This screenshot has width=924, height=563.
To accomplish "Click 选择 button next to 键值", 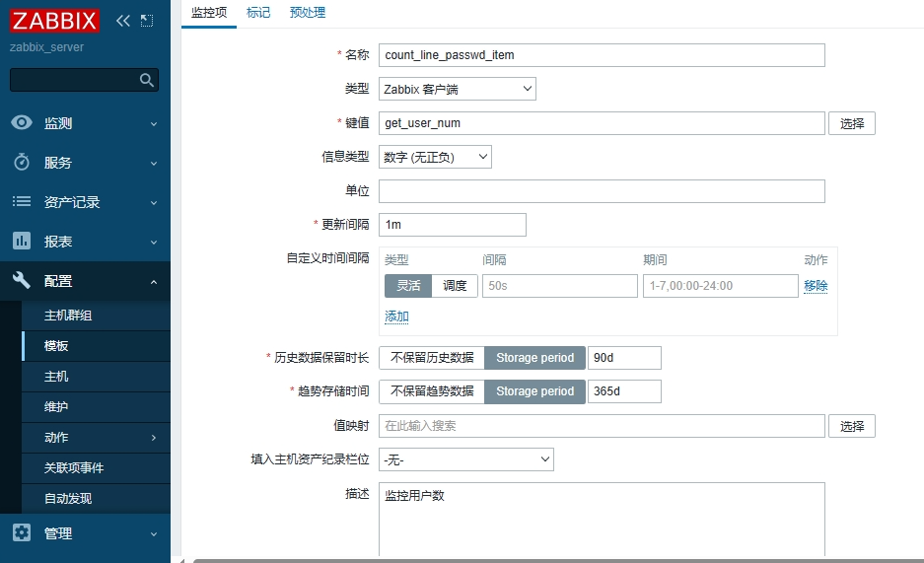I will 851,123.
